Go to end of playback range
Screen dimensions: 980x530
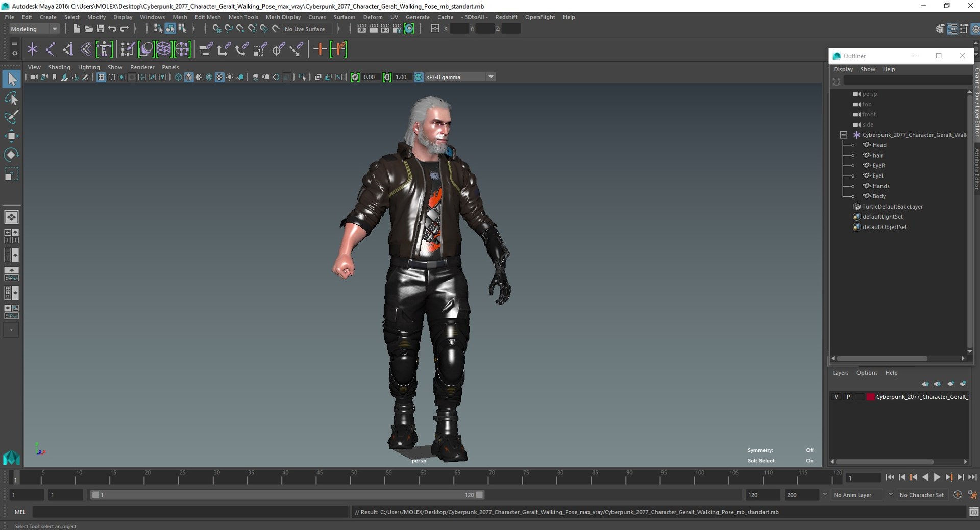click(972, 477)
